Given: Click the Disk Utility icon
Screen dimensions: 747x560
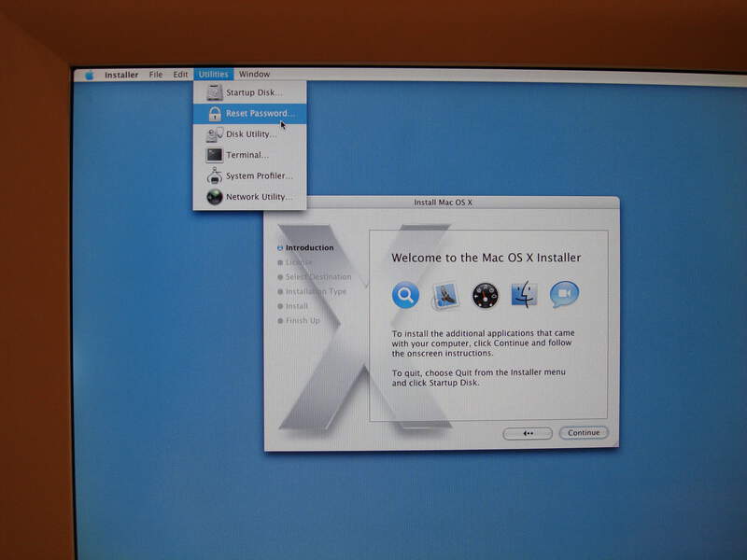Looking at the screenshot, I should pos(215,134).
